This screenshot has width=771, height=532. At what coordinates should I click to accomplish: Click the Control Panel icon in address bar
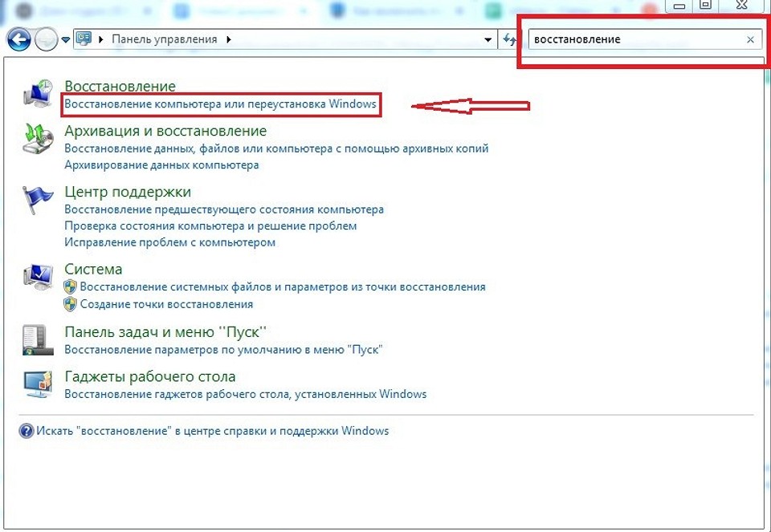coord(84,39)
